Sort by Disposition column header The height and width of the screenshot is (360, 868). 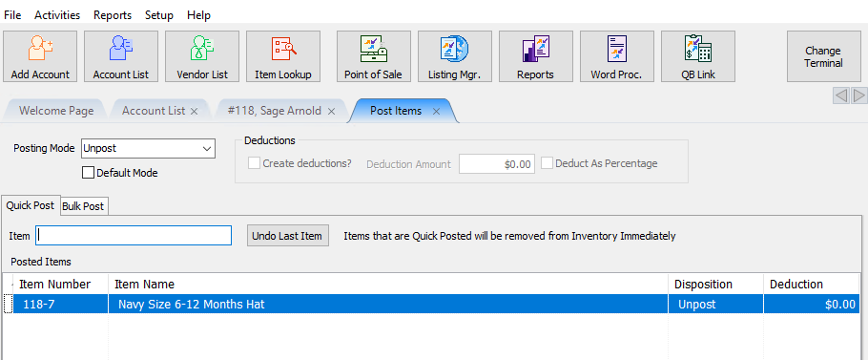715,285
